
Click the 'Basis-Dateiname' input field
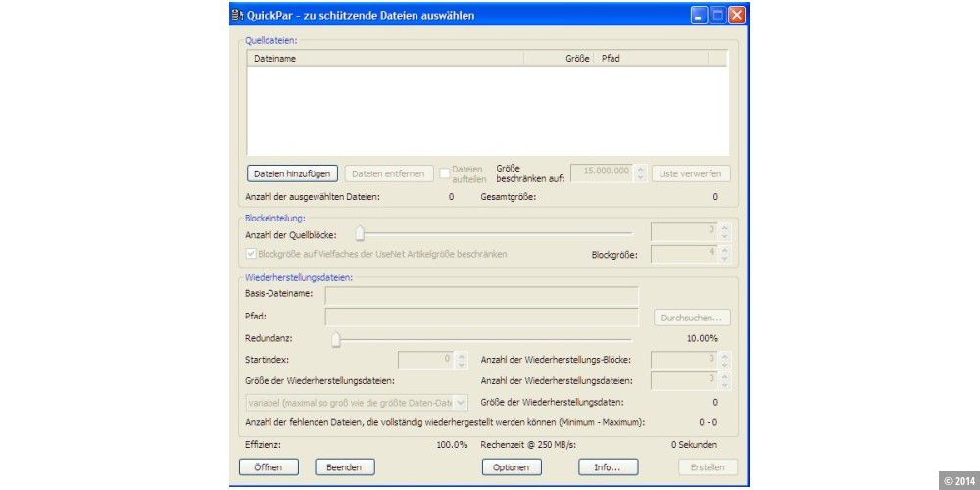click(x=482, y=296)
